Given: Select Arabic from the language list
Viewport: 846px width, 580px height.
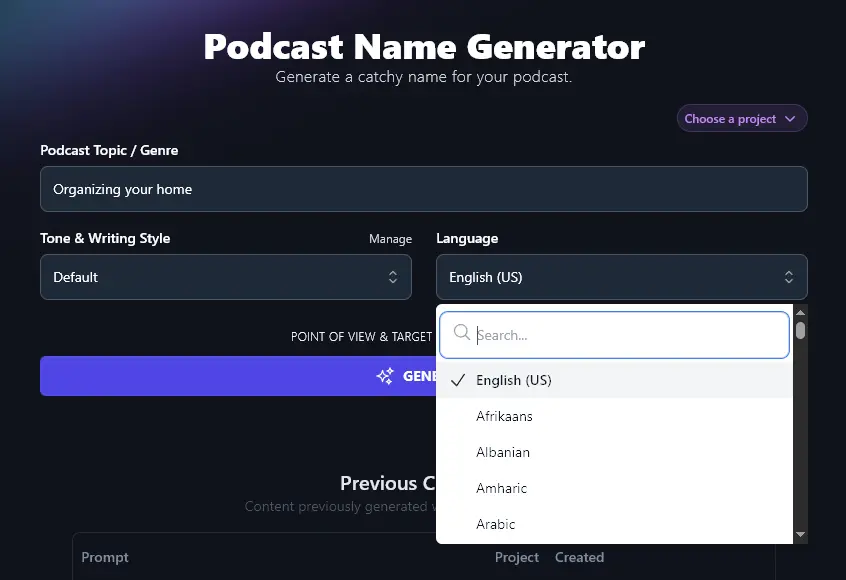Looking at the screenshot, I should point(496,524).
